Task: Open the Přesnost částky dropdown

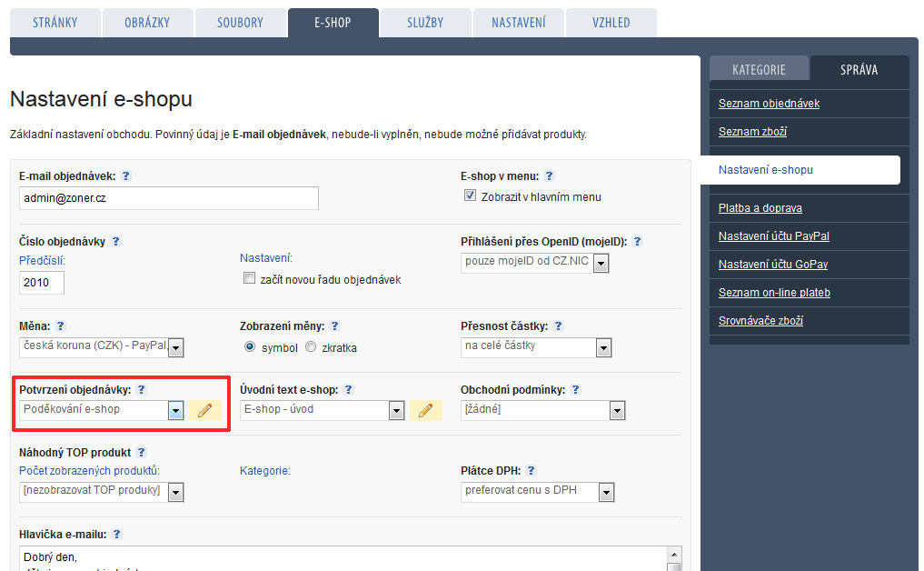Action: pyautogui.click(x=603, y=347)
